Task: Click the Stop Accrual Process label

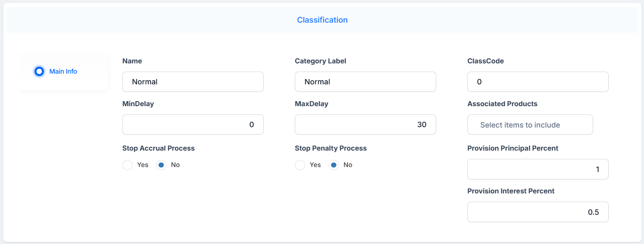Action: (159, 148)
